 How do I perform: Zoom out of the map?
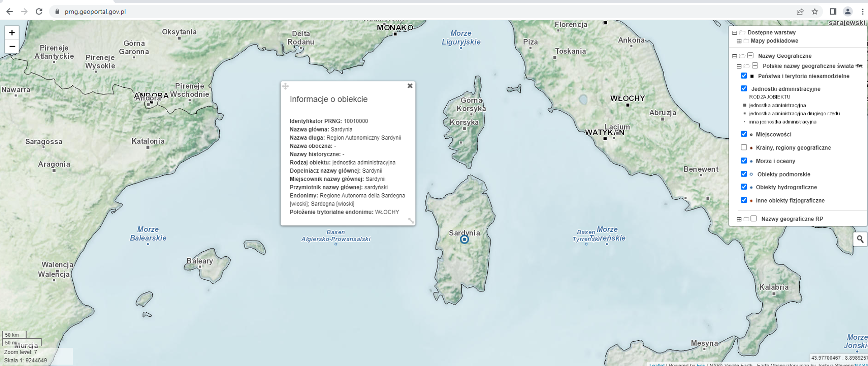pyautogui.click(x=12, y=47)
